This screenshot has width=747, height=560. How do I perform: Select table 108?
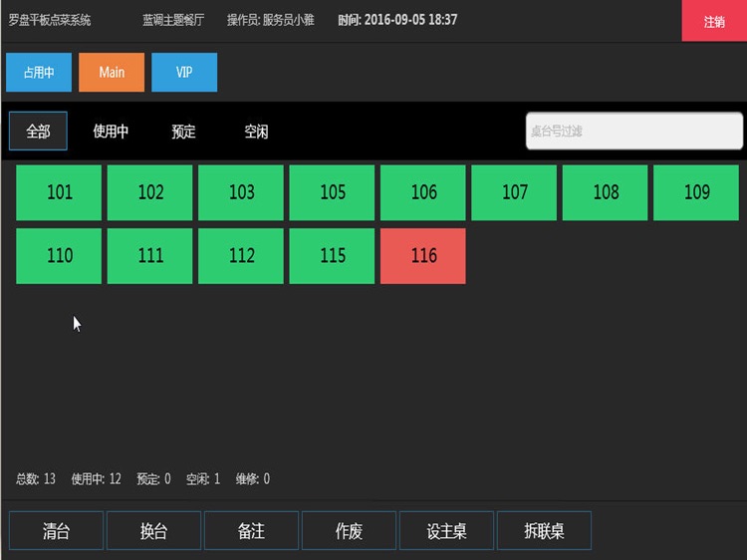(x=605, y=192)
